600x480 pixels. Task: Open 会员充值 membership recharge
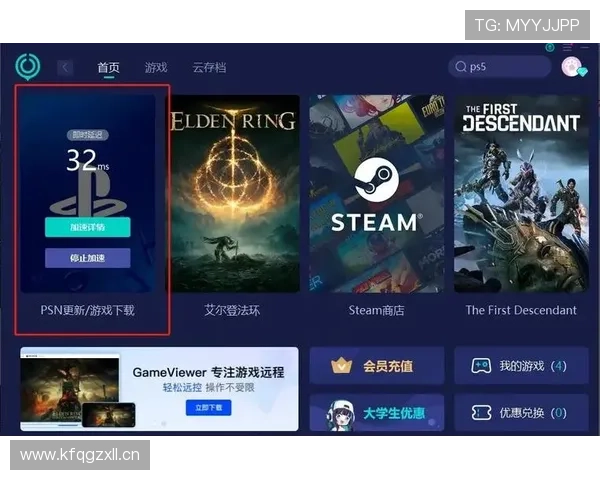(377, 366)
